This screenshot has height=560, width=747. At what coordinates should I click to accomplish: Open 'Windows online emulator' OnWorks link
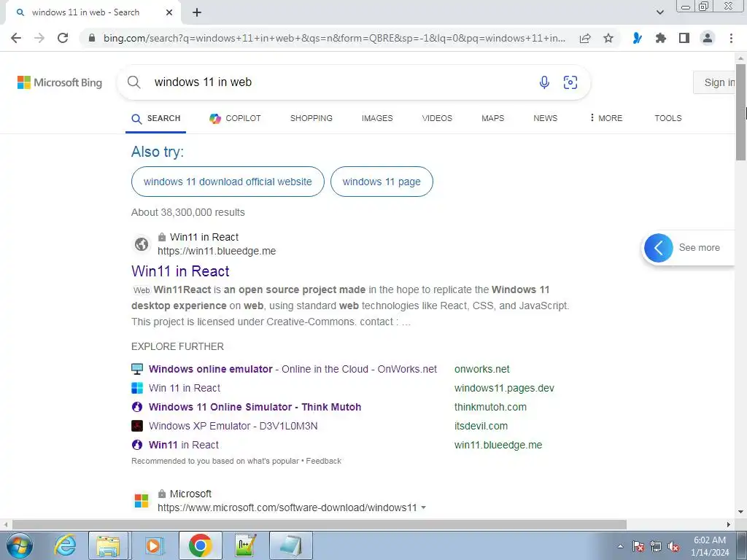(293, 369)
